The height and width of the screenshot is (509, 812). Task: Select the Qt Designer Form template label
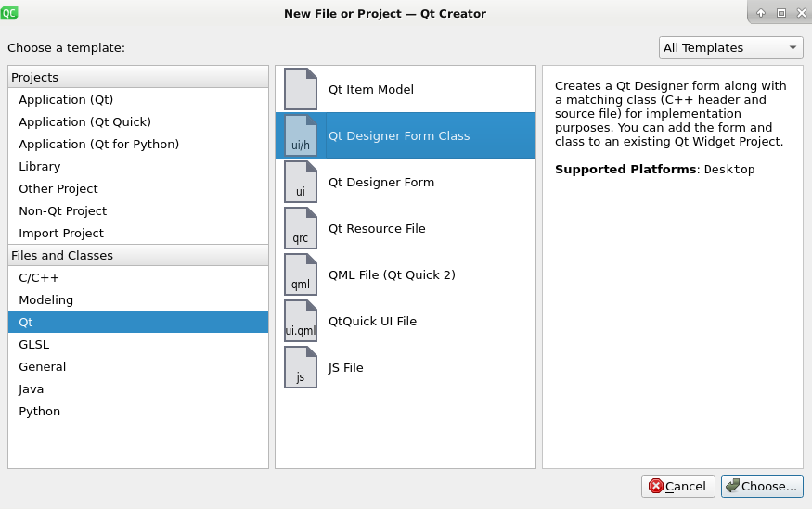(x=381, y=182)
